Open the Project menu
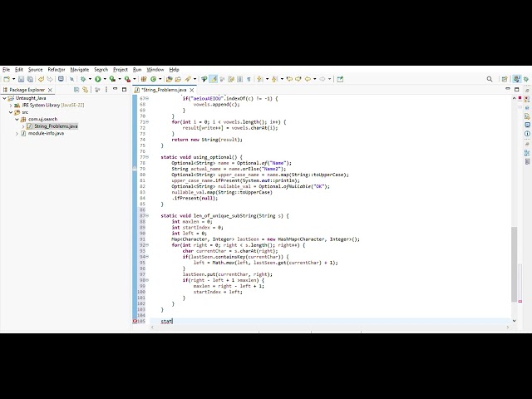The height and width of the screenshot is (399, 532). coord(121,70)
